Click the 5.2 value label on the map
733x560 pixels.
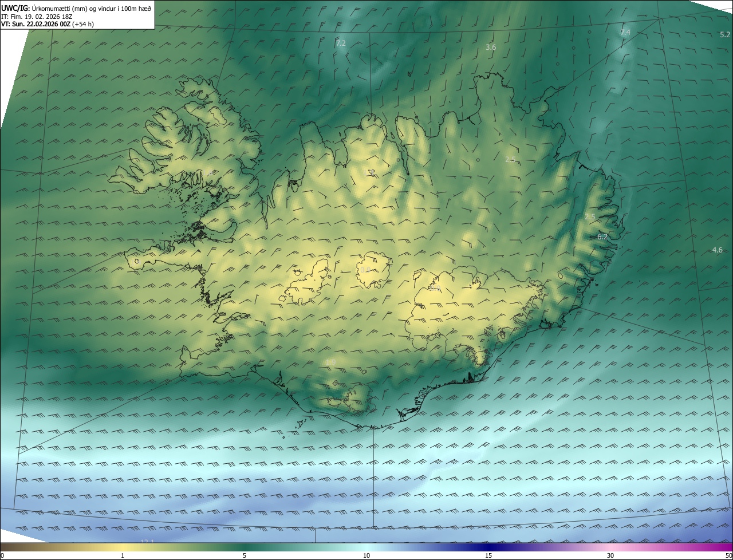[725, 35]
